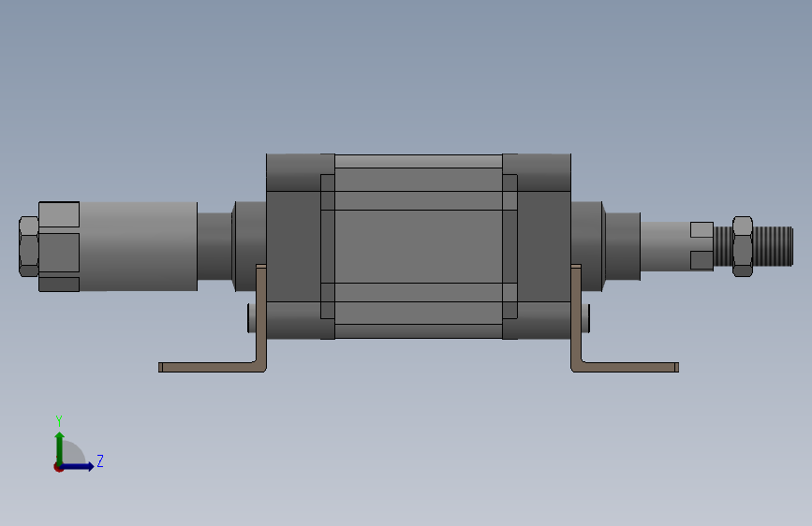
Task: Click the green Y axis arrow of the triad
Action: [x=60, y=447]
